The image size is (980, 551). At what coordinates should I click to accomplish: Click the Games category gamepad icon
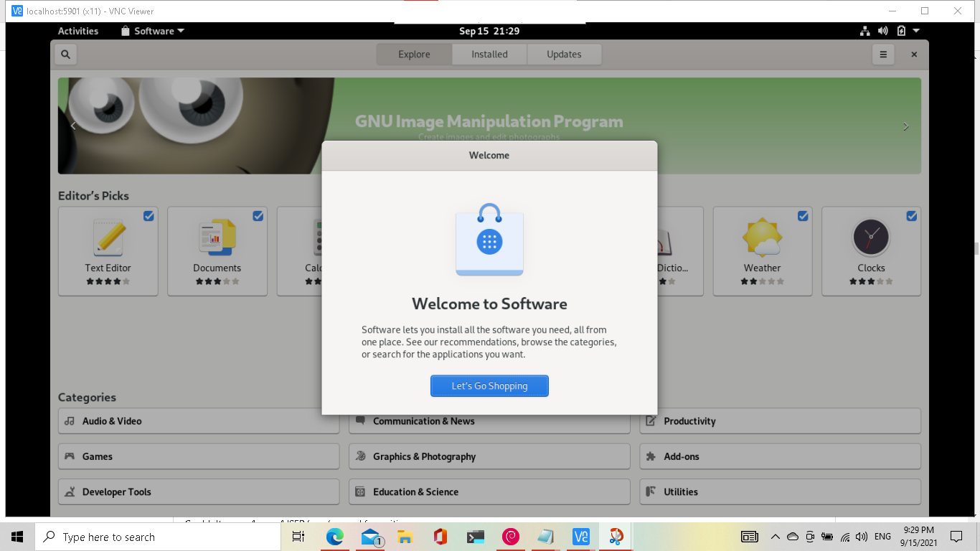click(70, 456)
